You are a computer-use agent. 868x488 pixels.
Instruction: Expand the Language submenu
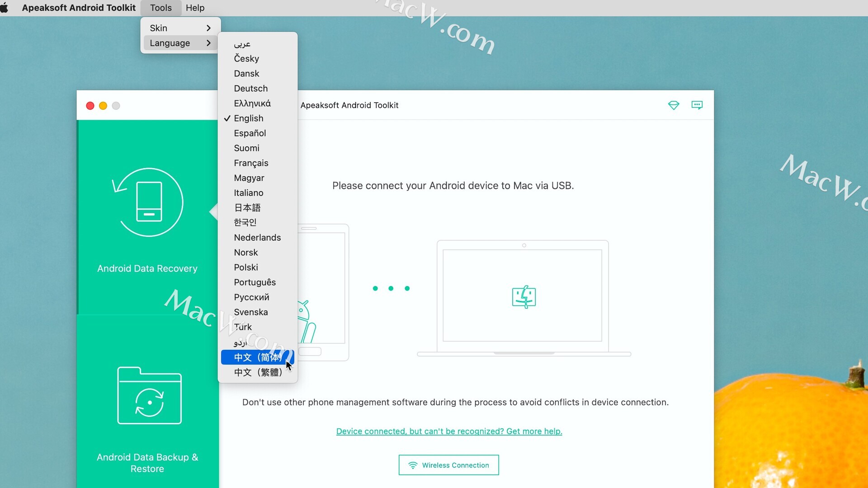(180, 43)
